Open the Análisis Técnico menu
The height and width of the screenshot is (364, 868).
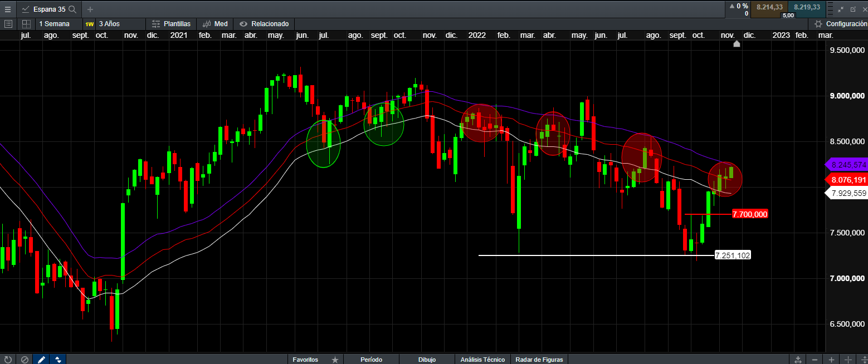(x=482, y=360)
